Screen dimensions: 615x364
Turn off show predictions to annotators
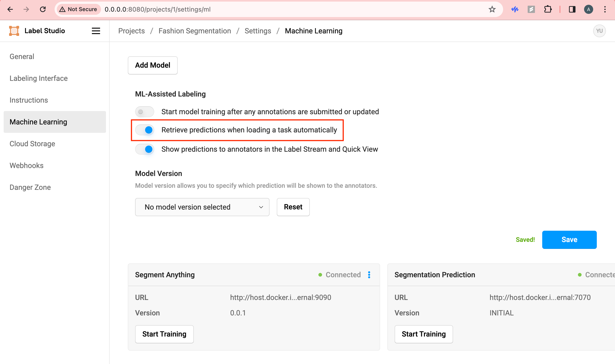pyautogui.click(x=144, y=149)
